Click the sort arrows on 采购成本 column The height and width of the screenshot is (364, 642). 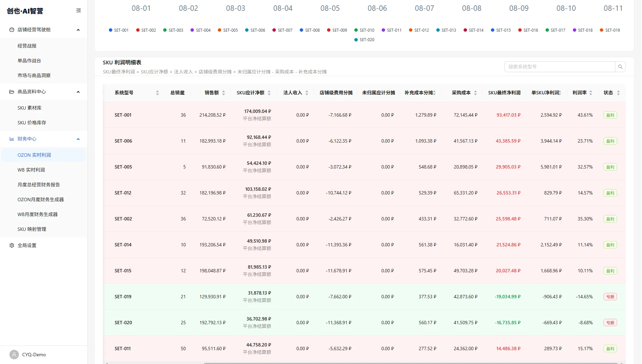tap(475, 93)
